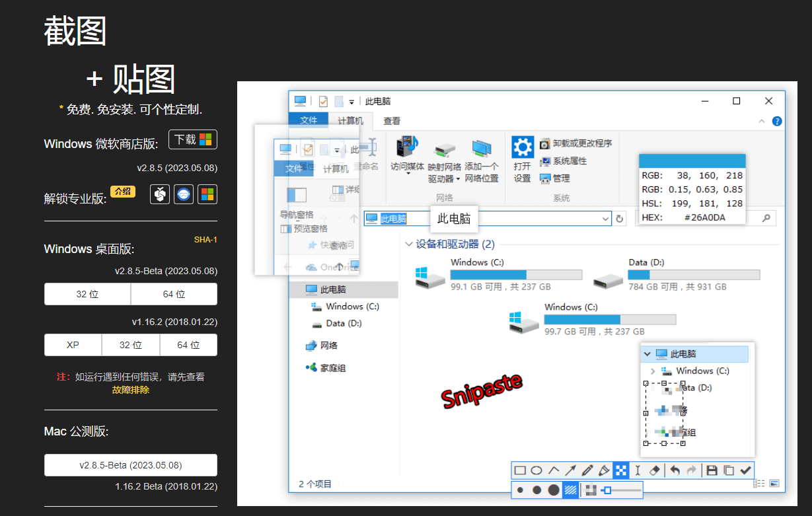
Task: Switch to the 查看 ribbon tab
Action: coord(390,121)
